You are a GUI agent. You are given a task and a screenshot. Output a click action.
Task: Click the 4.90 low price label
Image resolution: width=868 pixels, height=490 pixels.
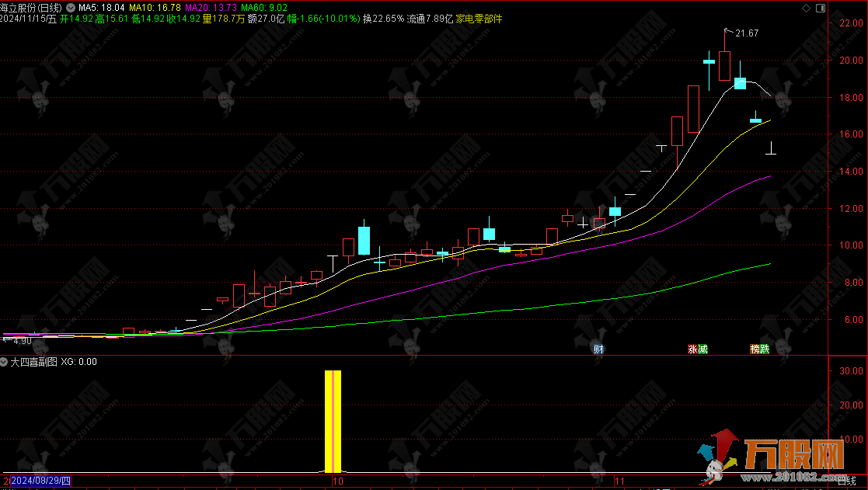click(22, 341)
